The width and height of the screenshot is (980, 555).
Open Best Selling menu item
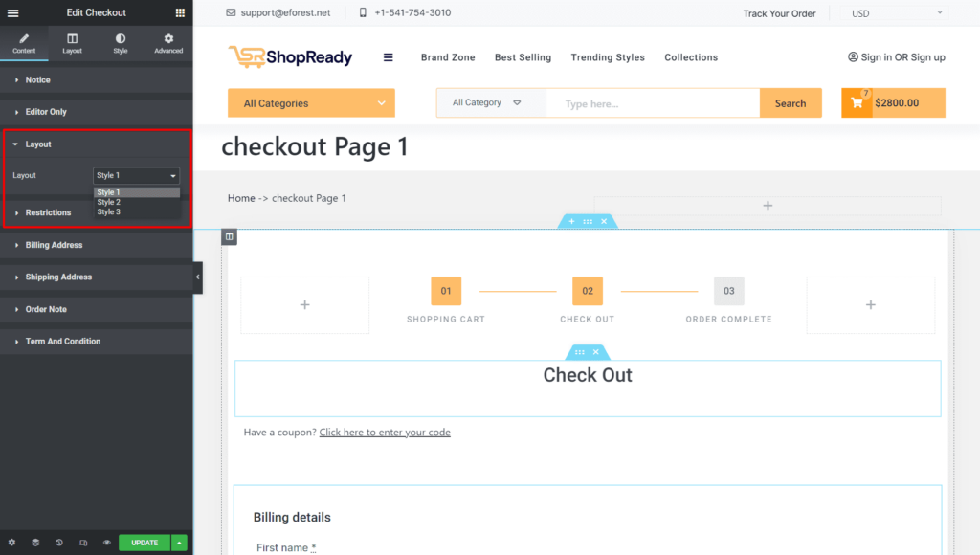(523, 56)
